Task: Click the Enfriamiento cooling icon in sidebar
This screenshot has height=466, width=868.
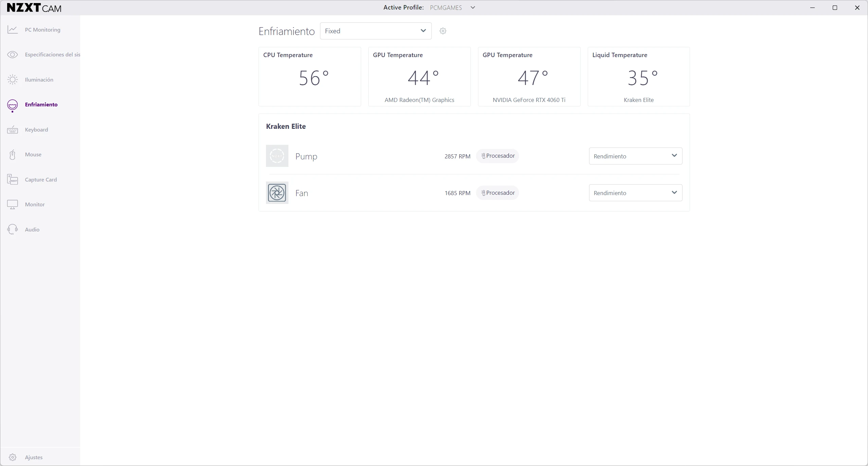Action: 13,105
